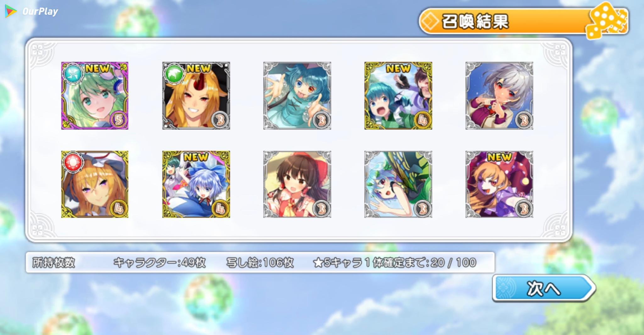Tap the blonde girl with white hat 4-star card
The image size is (644, 335).
pos(95,184)
